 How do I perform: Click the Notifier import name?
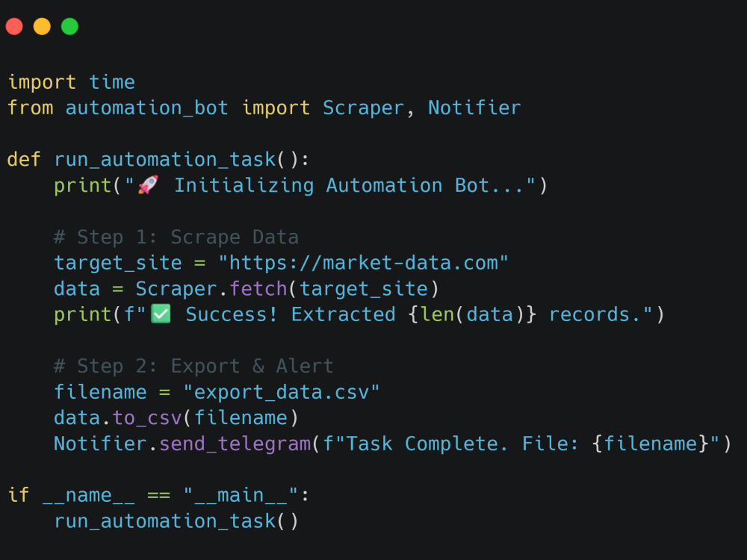474,108
